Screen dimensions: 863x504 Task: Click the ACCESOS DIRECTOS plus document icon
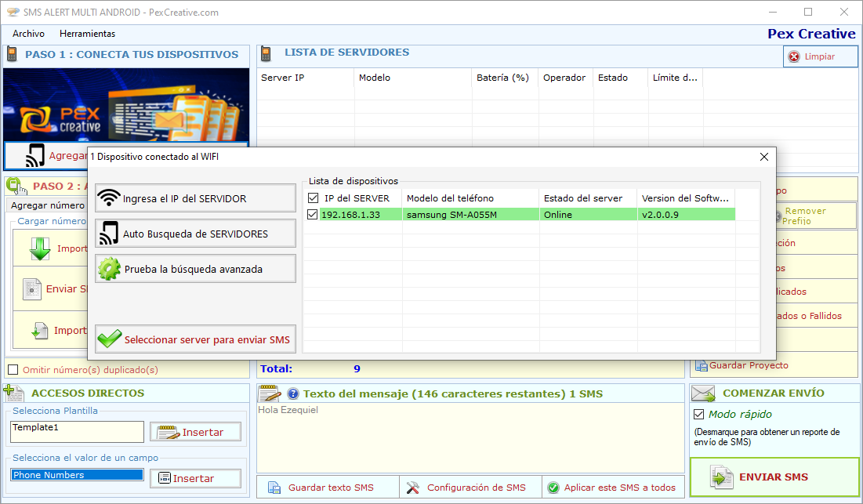coord(14,393)
